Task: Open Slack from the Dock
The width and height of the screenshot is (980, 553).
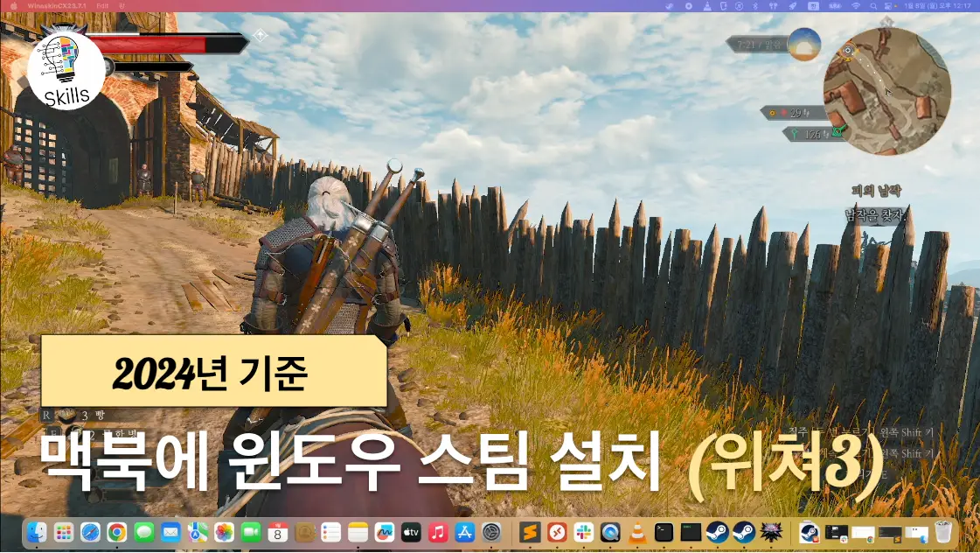Action: point(584,534)
